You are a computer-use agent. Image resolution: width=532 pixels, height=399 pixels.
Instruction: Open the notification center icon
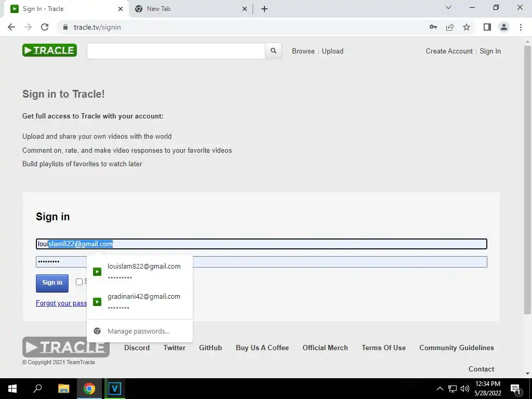tap(516, 389)
